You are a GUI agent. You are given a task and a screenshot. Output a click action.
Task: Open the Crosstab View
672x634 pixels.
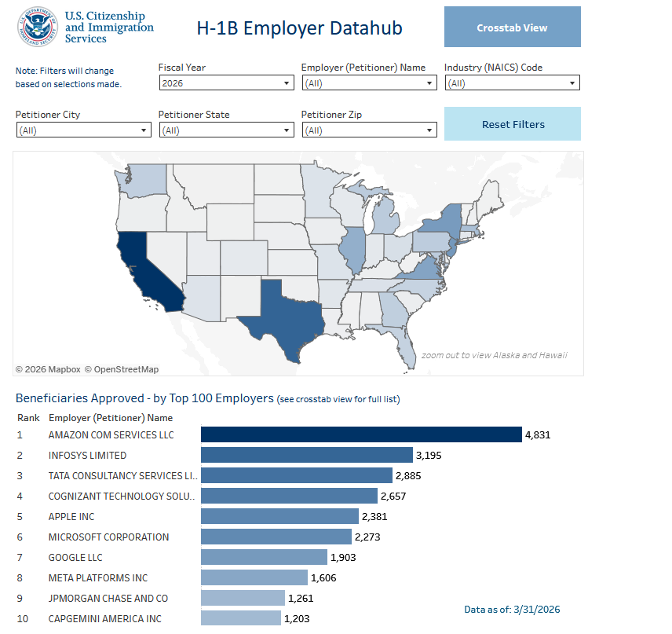[x=512, y=27]
